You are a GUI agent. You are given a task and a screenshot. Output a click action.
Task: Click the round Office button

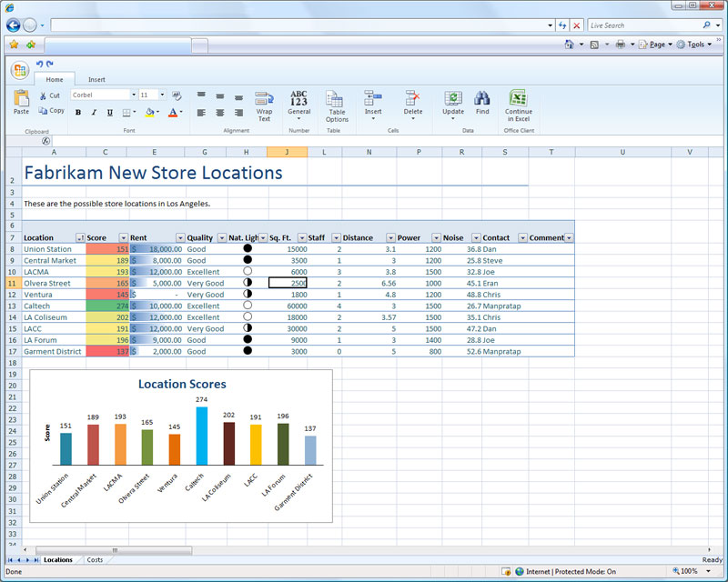(20, 70)
